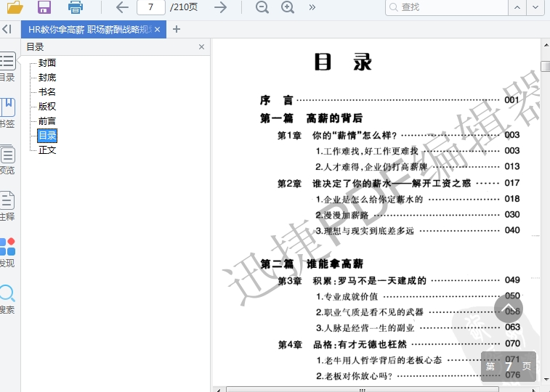Click the open file folder icon

tap(15, 8)
